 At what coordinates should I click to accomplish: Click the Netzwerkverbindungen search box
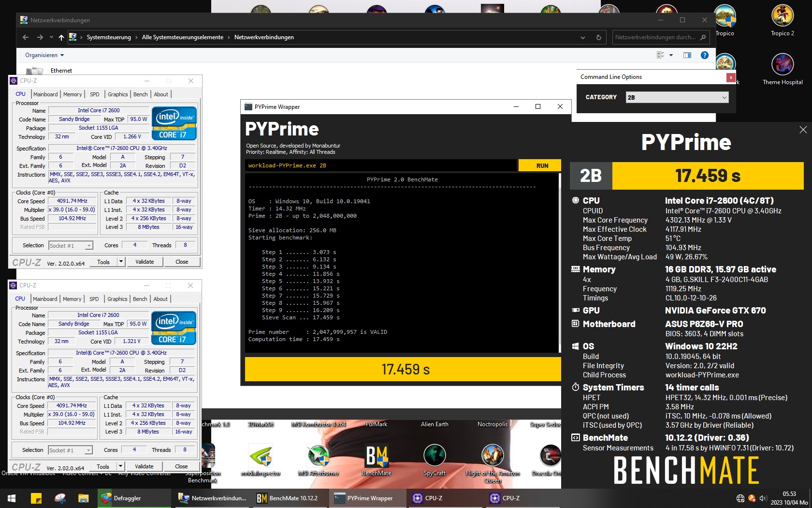pos(661,37)
